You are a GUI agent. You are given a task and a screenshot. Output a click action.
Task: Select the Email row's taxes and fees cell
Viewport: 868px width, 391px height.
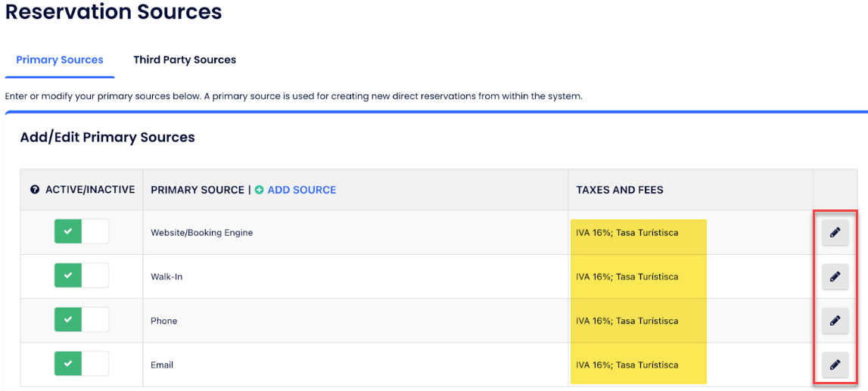(627, 365)
